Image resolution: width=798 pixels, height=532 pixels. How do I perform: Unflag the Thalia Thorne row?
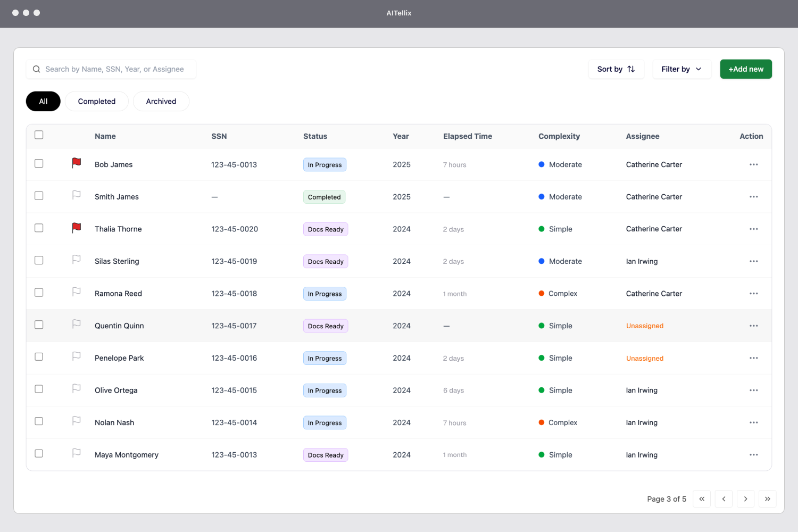click(76, 228)
